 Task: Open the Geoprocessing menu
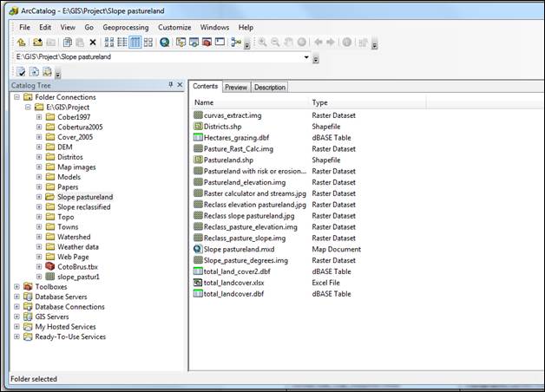click(x=126, y=27)
